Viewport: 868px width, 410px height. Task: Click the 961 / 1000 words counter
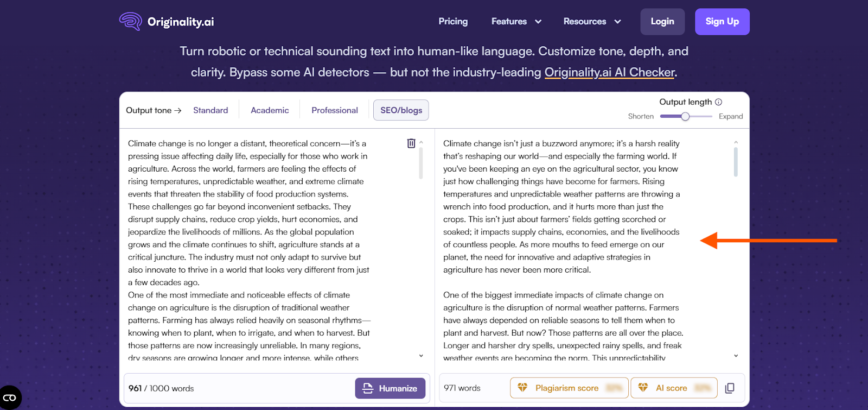click(161, 388)
